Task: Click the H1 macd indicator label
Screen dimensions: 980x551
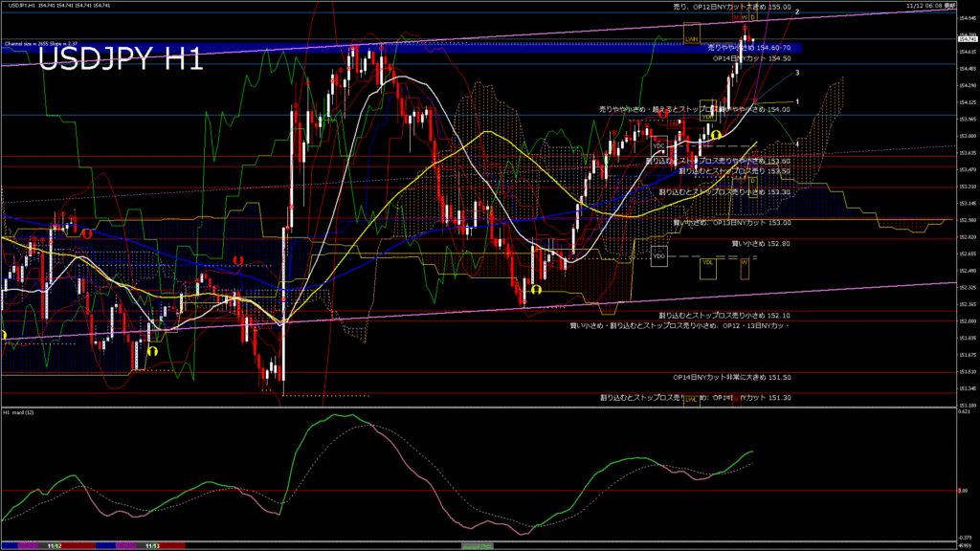Action: (19, 412)
